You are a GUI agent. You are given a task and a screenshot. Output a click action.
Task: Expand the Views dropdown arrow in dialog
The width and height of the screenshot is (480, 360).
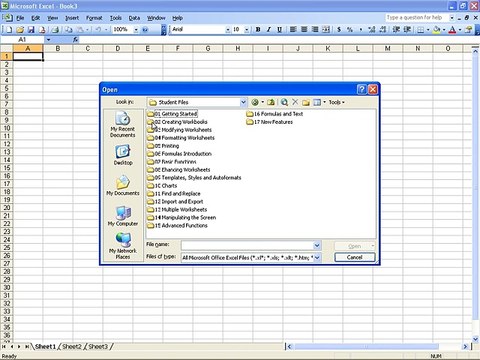coord(324,102)
